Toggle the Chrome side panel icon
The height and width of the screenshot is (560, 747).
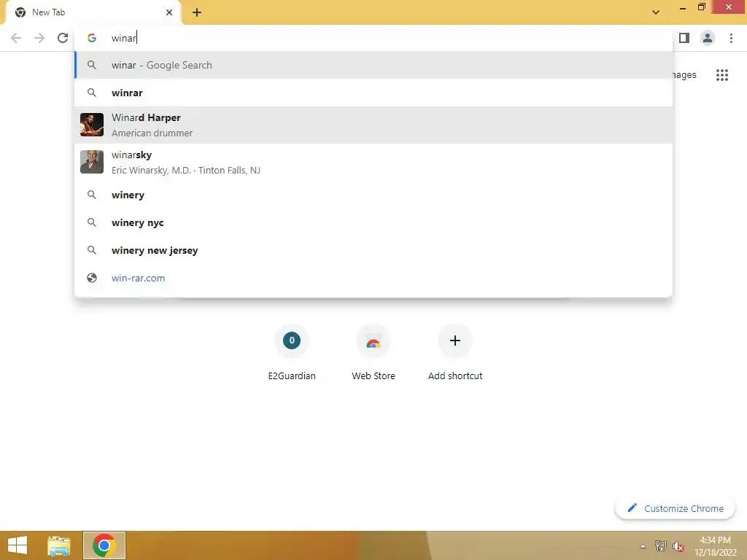click(x=684, y=38)
